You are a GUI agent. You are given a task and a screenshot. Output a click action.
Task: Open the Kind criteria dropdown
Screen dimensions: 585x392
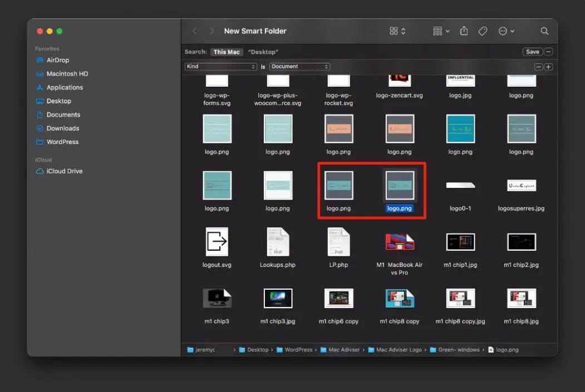click(220, 66)
